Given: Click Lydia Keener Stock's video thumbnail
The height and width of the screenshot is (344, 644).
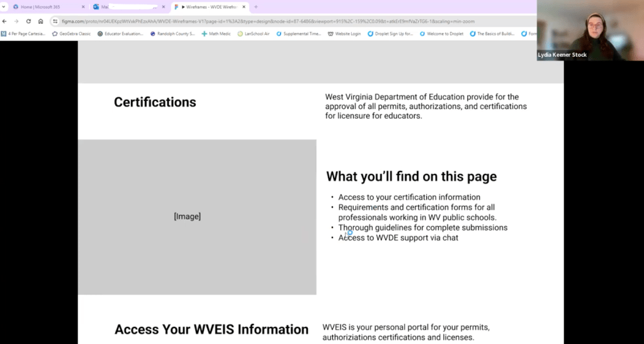Looking at the screenshot, I should [x=590, y=30].
